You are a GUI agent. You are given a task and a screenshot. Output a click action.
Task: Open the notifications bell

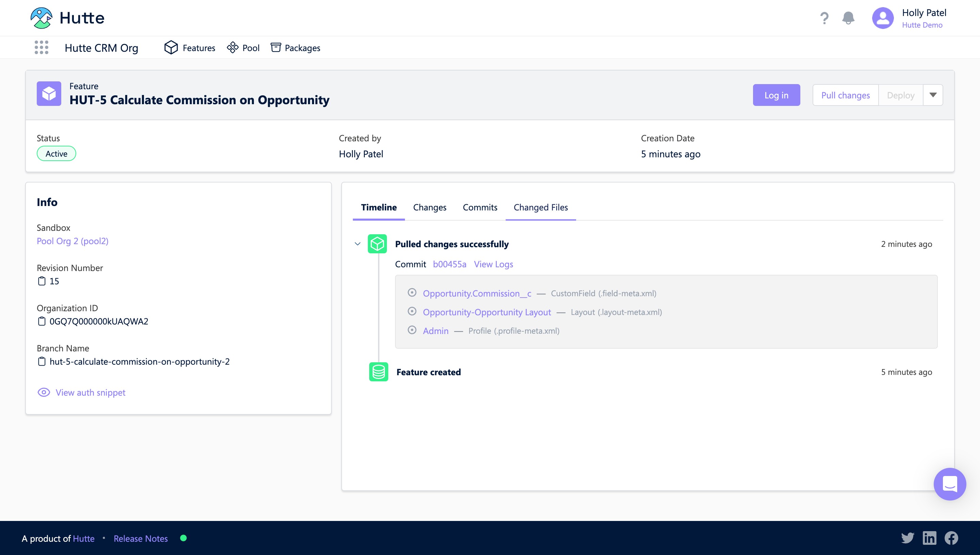click(x=848, y=18)
